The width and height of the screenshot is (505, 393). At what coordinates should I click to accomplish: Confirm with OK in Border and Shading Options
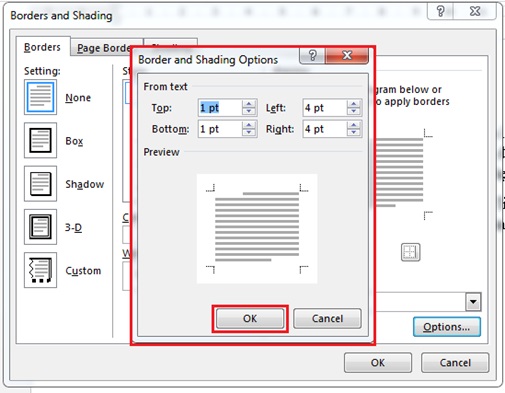[250, 318]
